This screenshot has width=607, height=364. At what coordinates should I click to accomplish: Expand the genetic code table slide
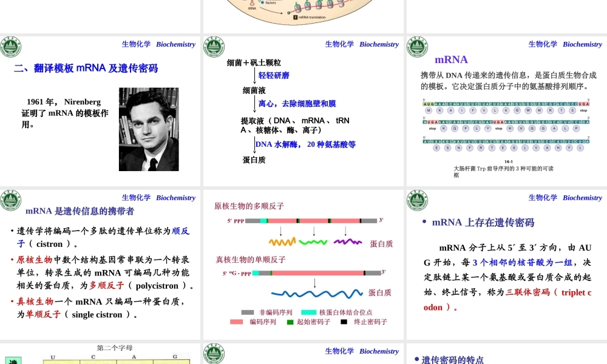coord(100,355)
